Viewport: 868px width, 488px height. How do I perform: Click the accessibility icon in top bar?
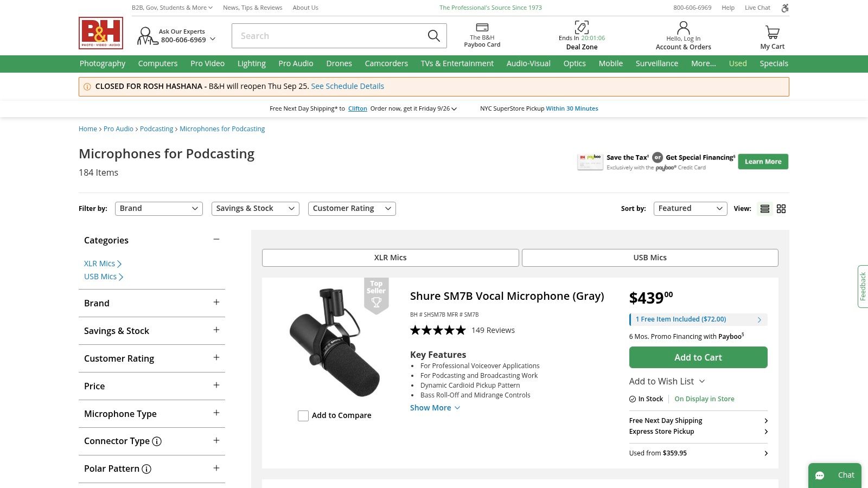pos(784,8)
